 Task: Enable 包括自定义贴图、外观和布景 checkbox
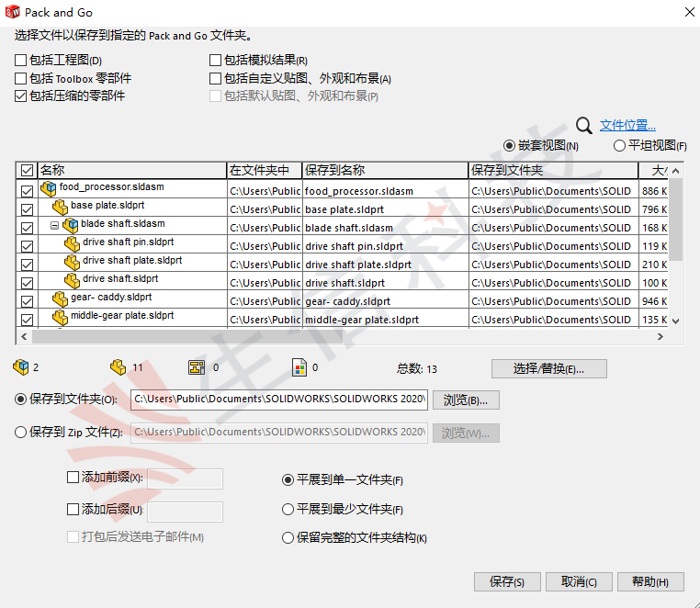[215, 79]
